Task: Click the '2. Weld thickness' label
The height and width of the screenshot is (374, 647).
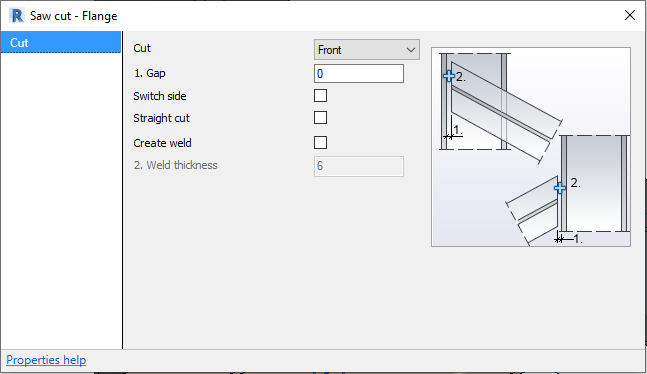Action: click(175, 165)
